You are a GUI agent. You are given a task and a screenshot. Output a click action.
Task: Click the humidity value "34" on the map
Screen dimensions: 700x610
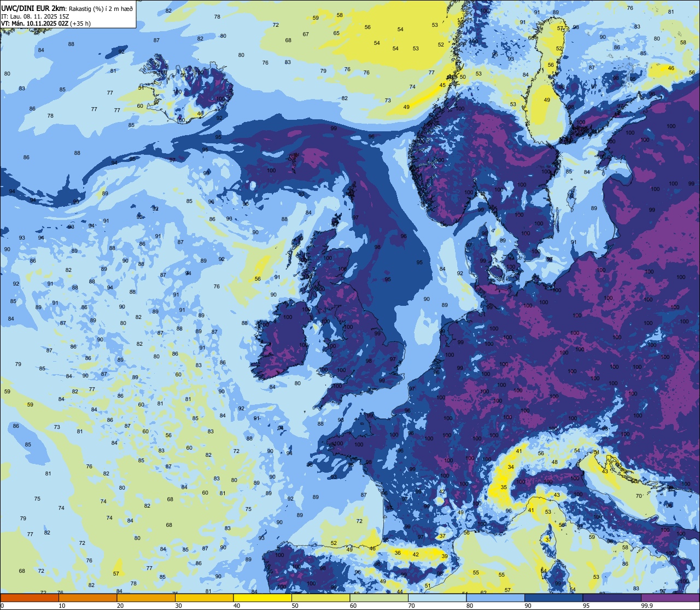pyautogui.click(x=511, y=467)
